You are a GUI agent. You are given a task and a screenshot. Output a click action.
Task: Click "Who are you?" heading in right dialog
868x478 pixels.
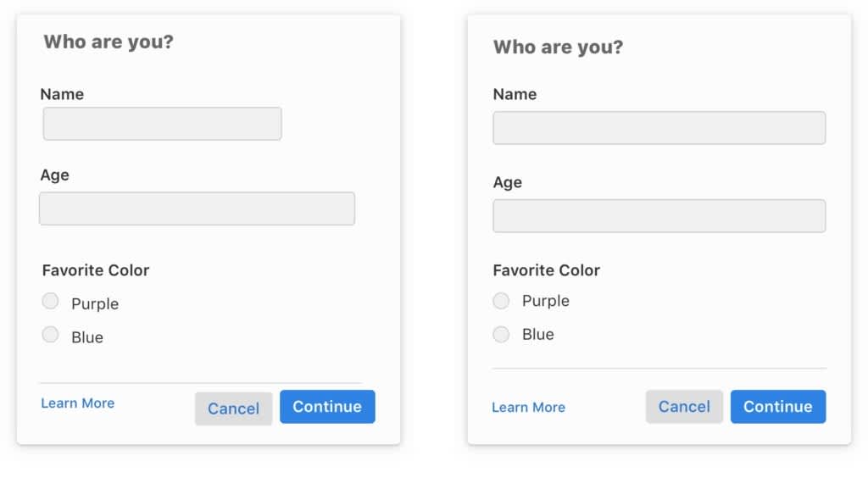(x=558, y=47)
